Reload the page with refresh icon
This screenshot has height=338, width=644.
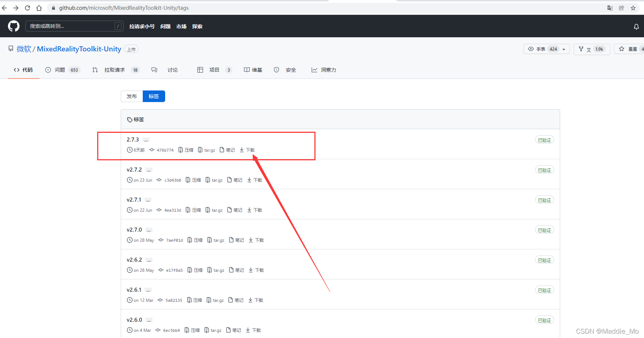[x=27, y=8]
